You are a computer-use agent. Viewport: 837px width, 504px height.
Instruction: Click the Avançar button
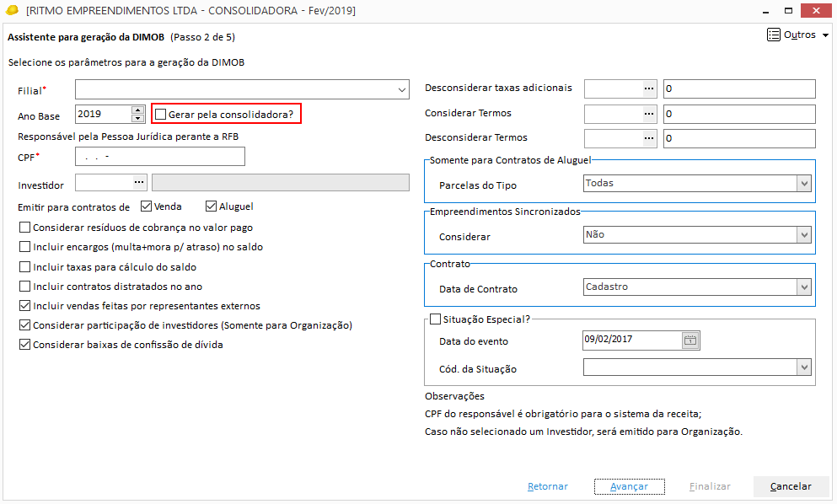pyautogui.click(x=629, y=486)
